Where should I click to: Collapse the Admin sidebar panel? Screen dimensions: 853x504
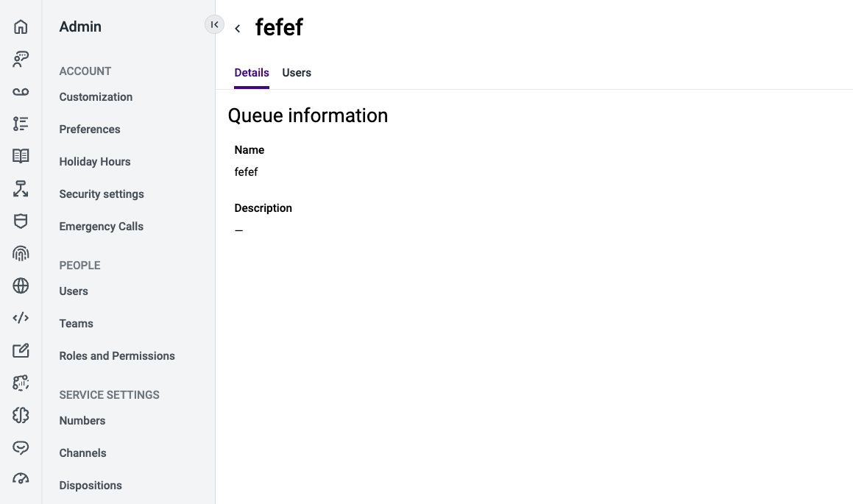pyautogui.click(x=214, y=25)
